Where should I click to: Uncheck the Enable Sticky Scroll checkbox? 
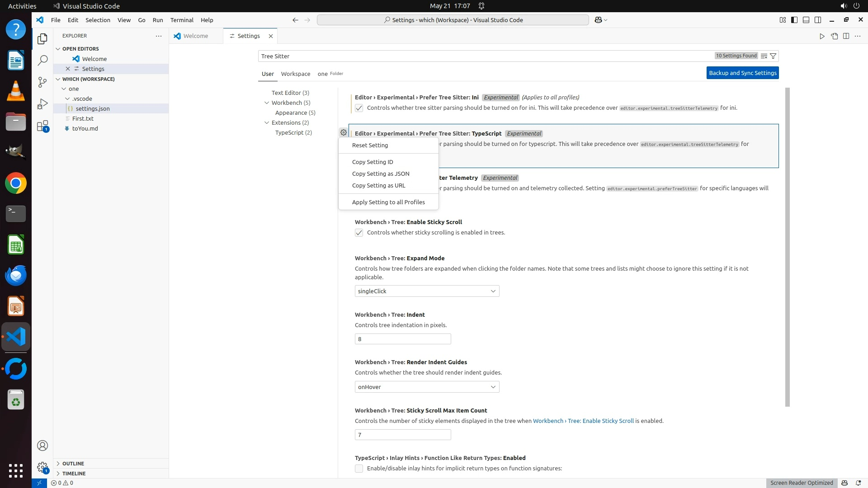coord(359,233)
